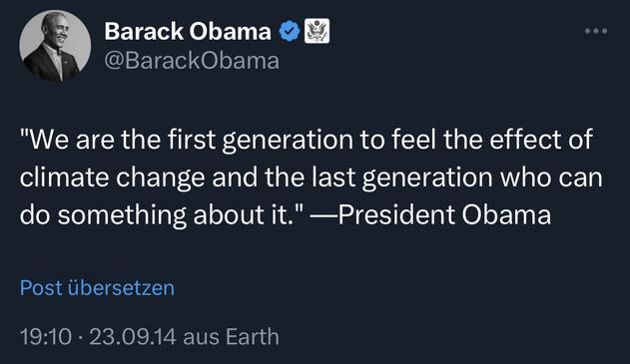Screen dimensions: 630x364
Task: Open the three-dot more options menu
Action: pos(596,31)
